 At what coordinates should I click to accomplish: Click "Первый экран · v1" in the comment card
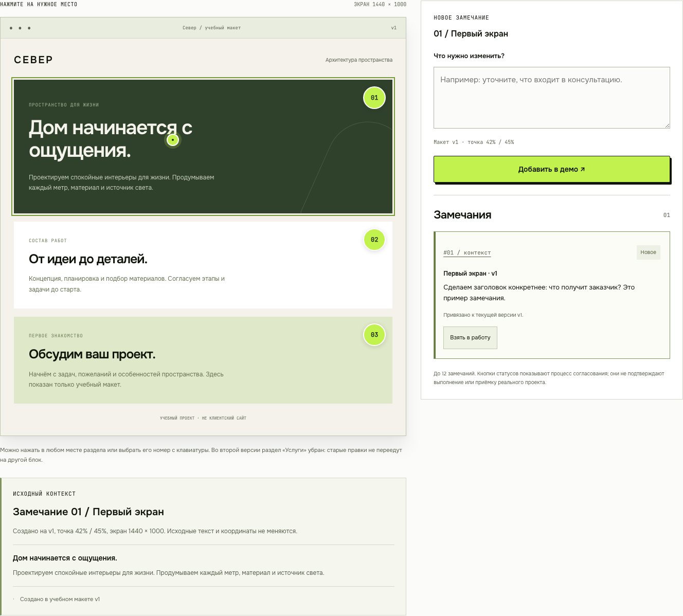tap(470, 274)
